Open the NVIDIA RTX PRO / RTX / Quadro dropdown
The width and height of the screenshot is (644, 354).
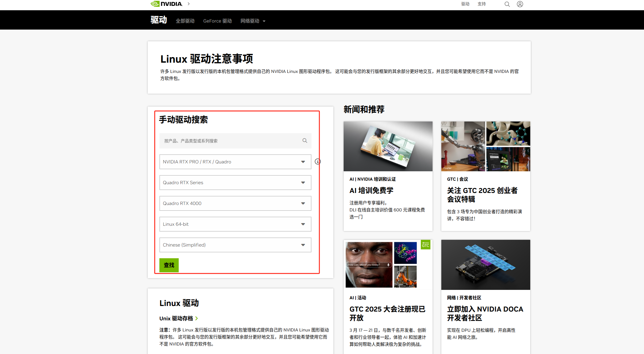235,162
